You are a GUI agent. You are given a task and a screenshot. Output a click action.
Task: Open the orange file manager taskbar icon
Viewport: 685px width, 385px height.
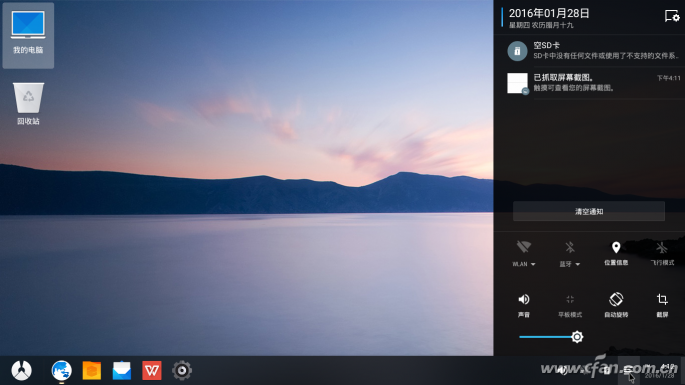point(92,371)
